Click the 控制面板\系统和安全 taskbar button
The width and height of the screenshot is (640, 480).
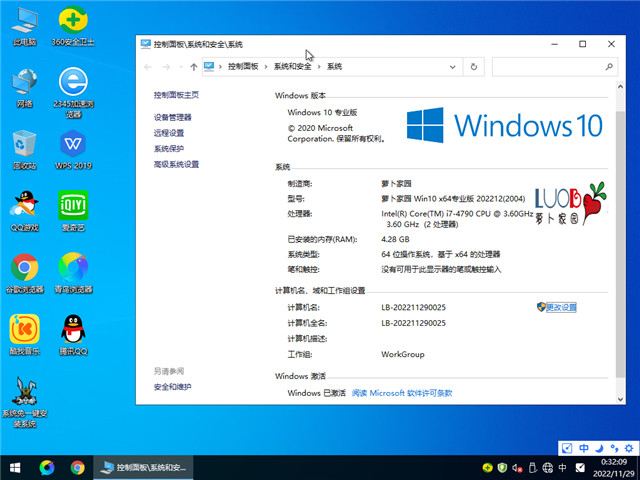[x=143, y=468]
